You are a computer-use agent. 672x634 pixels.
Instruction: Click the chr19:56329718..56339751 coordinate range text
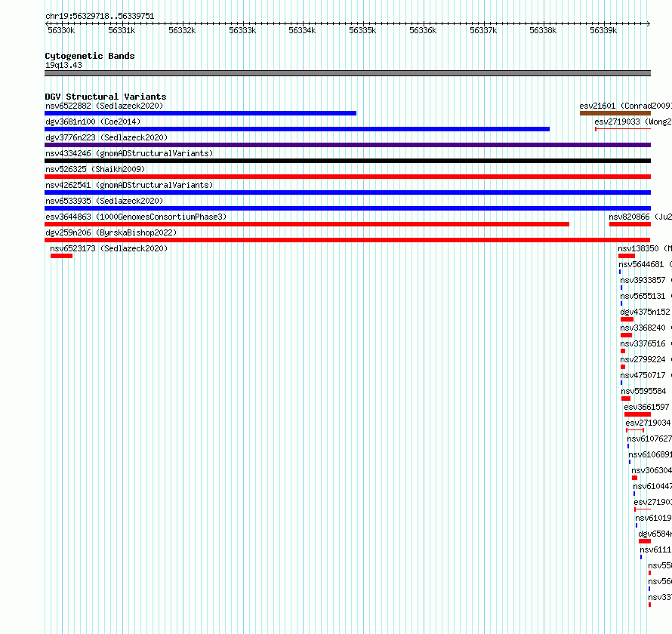coord(100,17)
